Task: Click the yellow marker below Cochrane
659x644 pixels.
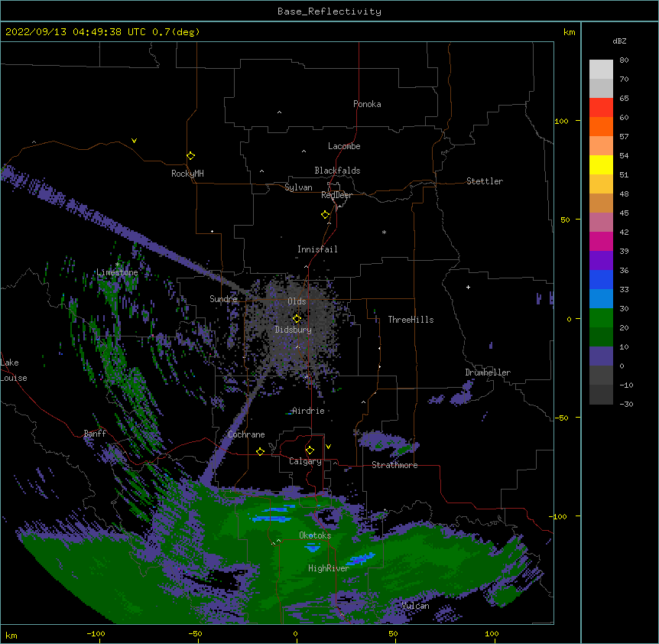Action: pos(260,451)
